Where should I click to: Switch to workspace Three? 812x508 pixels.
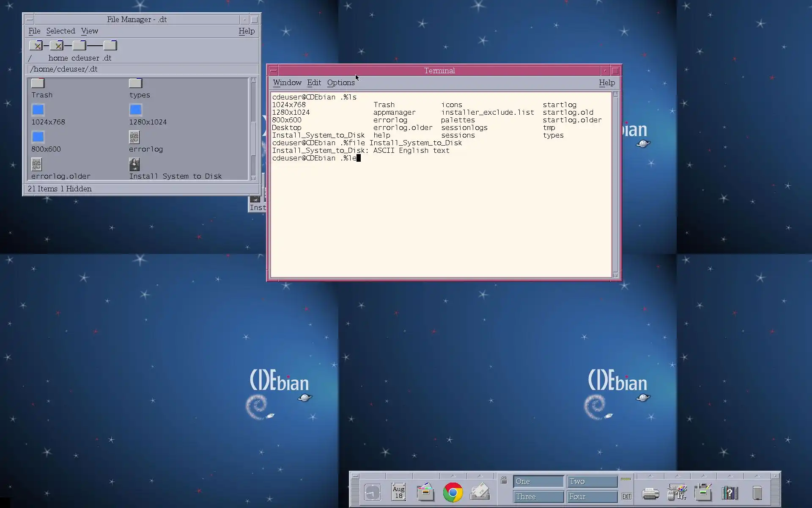click(538, 497)
